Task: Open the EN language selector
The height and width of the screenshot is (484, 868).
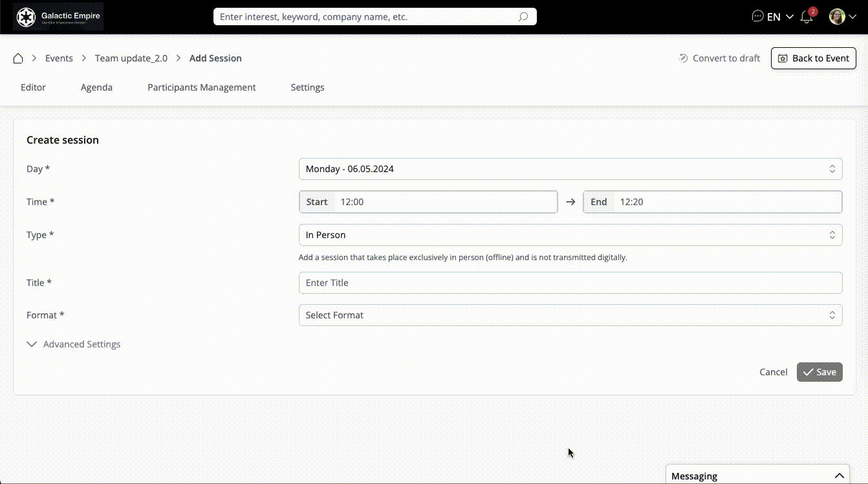Action: pos(780,17)
